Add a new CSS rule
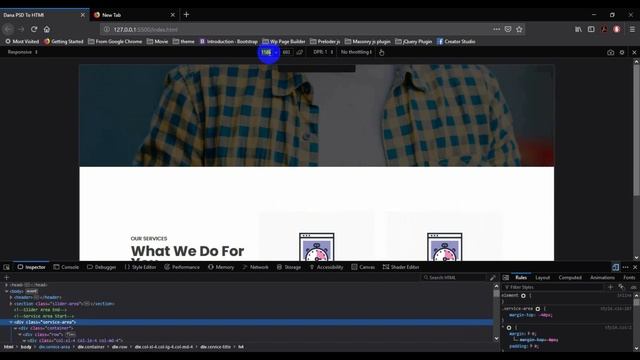 [611, 287]
